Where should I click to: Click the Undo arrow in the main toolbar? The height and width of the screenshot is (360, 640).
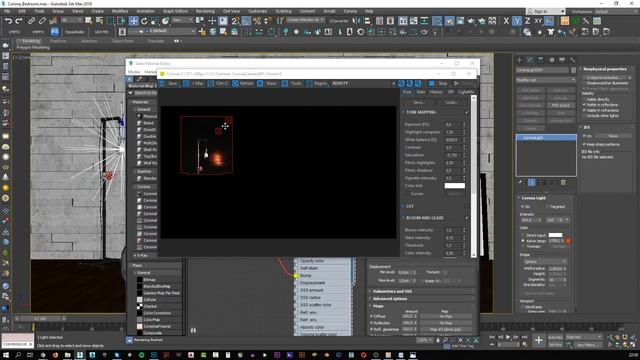click(x=8, y=21)
